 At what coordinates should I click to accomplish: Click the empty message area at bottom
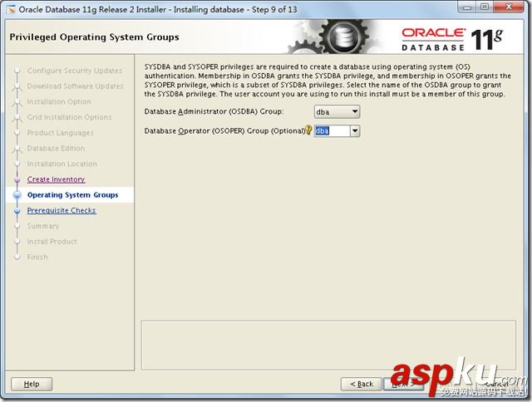coord(328,345)
